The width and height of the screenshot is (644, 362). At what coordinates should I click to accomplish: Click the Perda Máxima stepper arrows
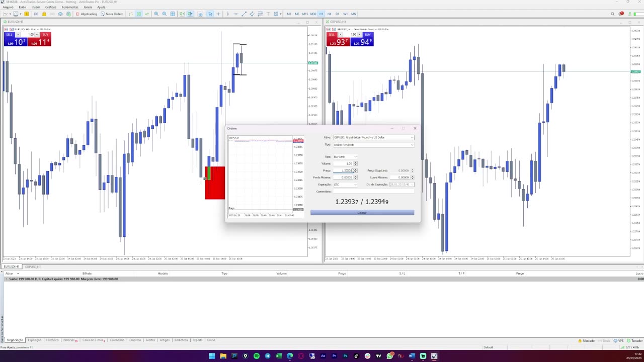356,177
